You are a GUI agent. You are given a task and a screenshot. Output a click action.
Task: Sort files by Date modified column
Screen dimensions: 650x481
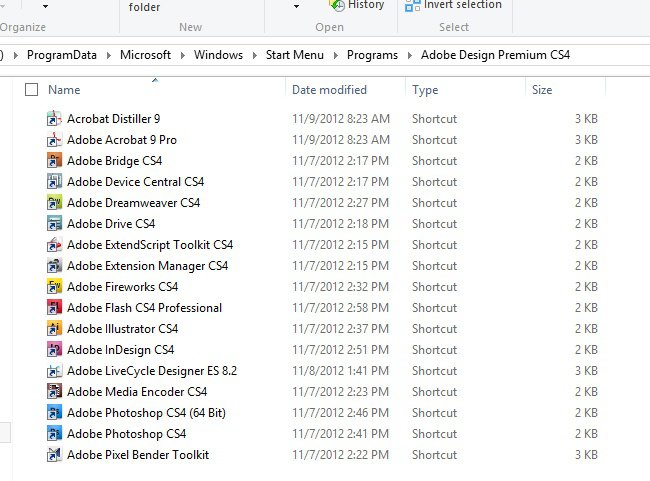tap(329, 90)
